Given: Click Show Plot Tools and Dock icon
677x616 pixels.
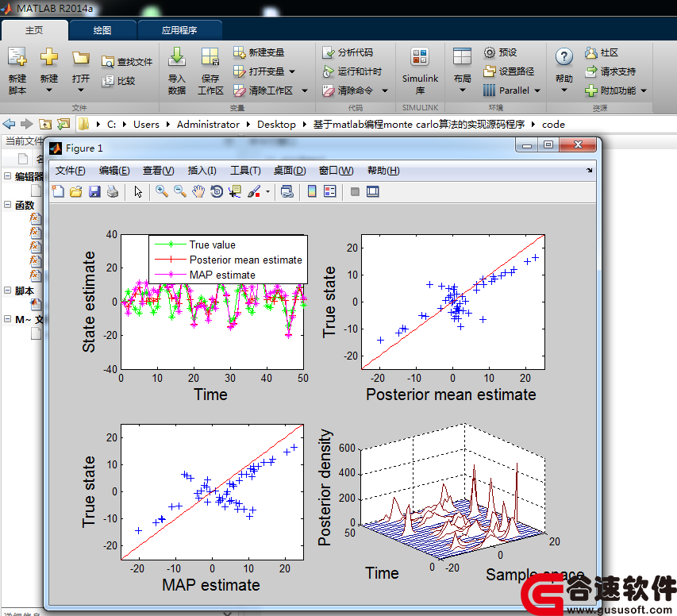Looking at the screenshot, I should [x=373, y=191].
